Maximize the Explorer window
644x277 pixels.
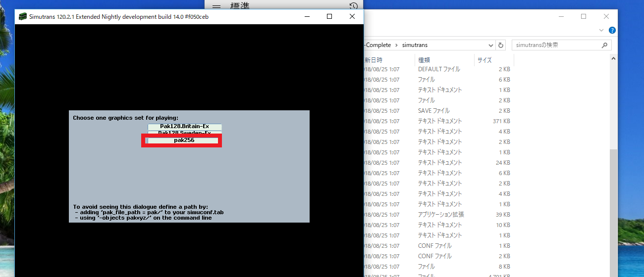tap(584, 16)
